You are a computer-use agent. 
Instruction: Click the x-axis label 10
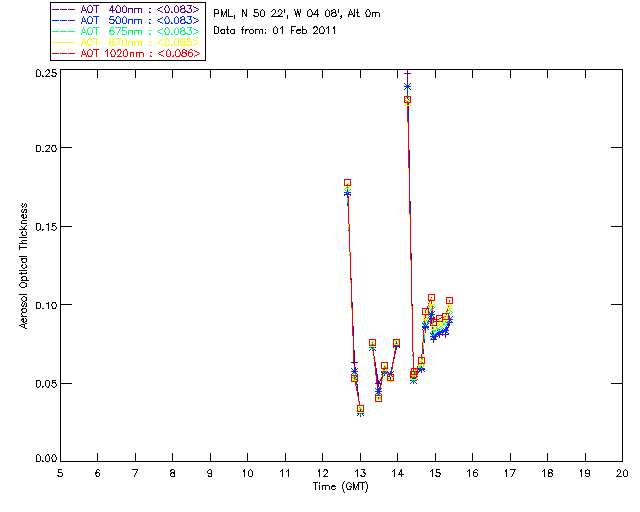coord(247,474)
